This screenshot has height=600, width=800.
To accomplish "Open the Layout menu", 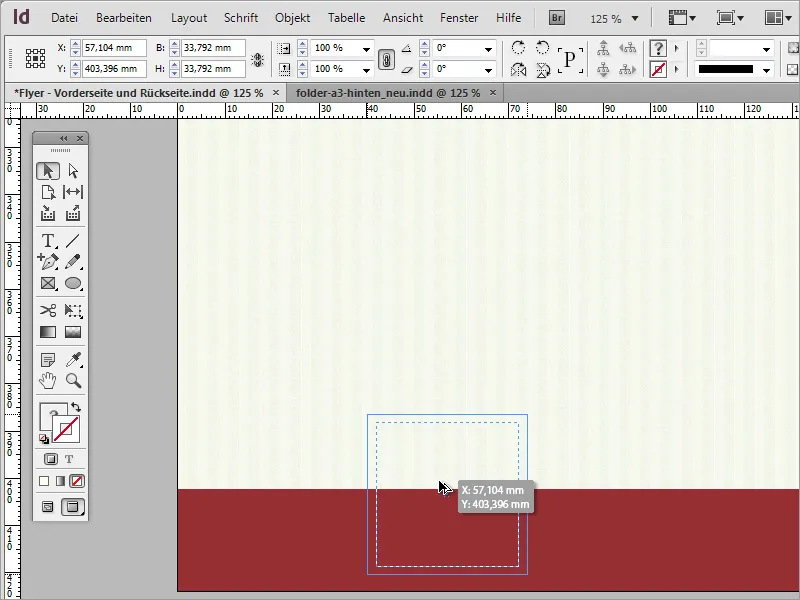I will pos(189,18).
